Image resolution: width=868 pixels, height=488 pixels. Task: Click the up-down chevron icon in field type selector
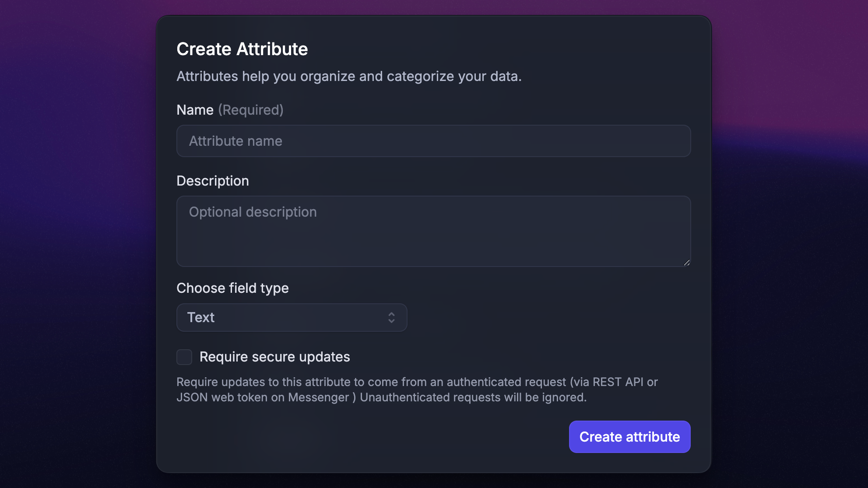click(391, 317)
